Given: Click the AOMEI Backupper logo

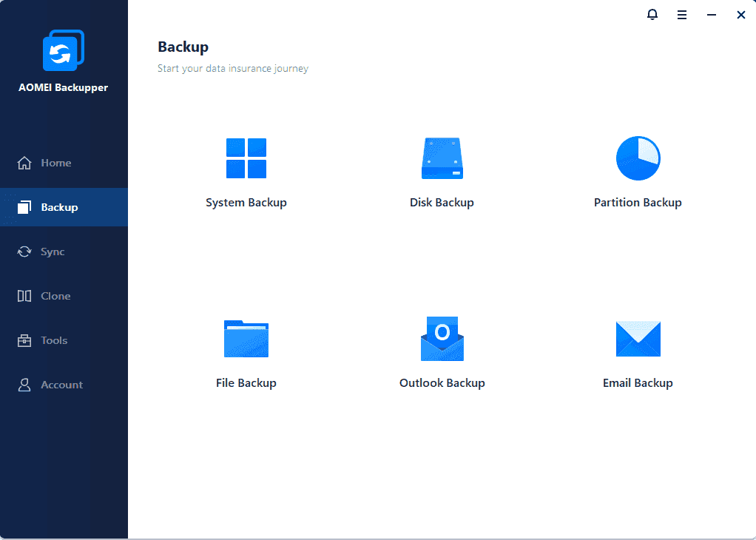Looking at the screenshot, I should 64,50.
